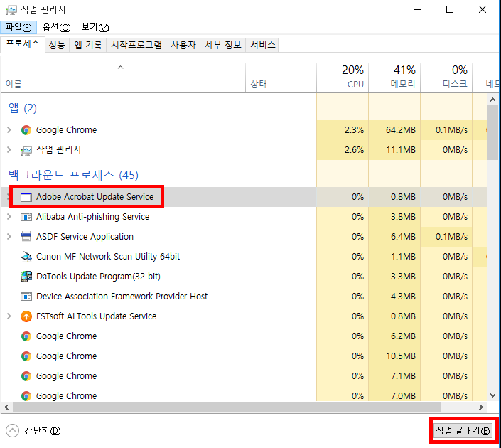Click the Google Chrome app icon in 앱 group
The width and height of the screenshot is (501, 448).
26,130
